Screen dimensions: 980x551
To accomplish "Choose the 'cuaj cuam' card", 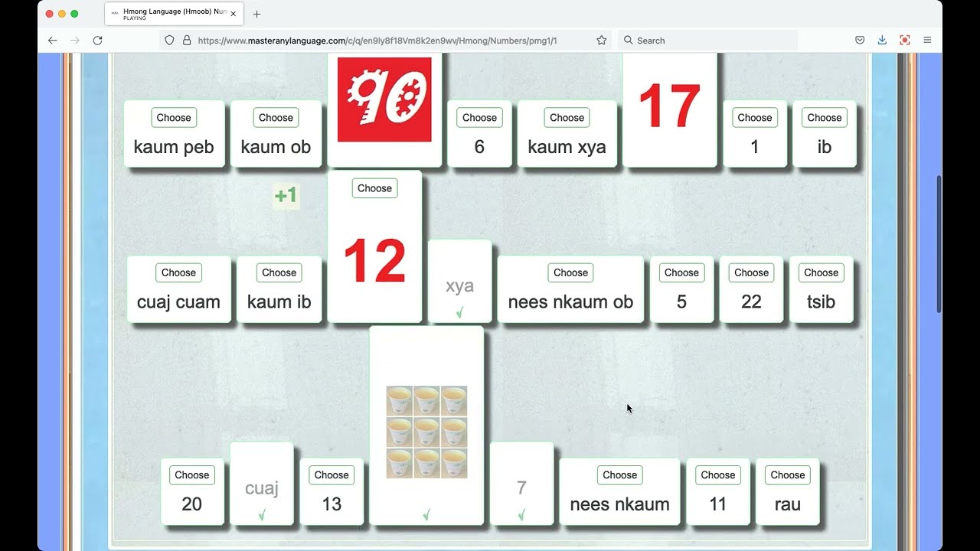I will pos(178,272).
